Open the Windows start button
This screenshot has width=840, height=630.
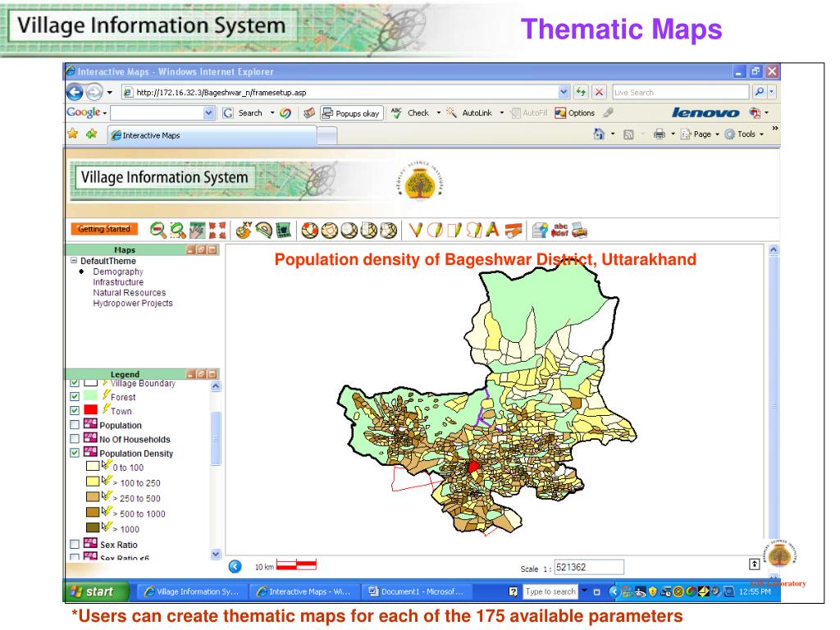coord(97,591)
